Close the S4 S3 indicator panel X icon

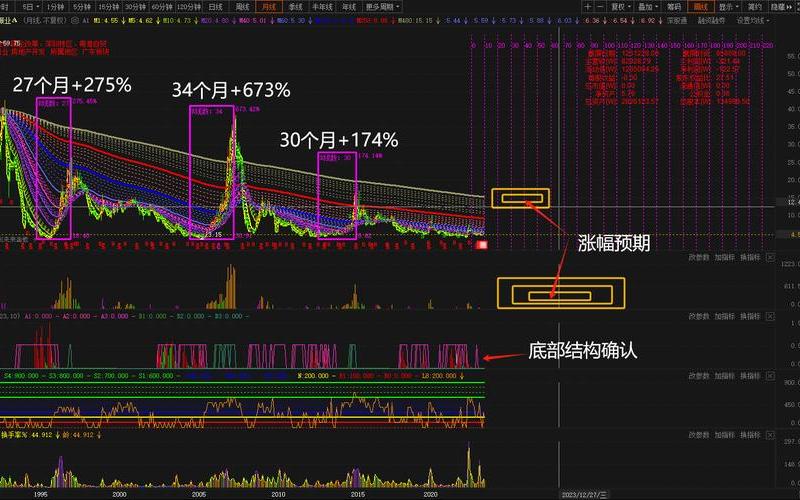[x=770, y=376]
